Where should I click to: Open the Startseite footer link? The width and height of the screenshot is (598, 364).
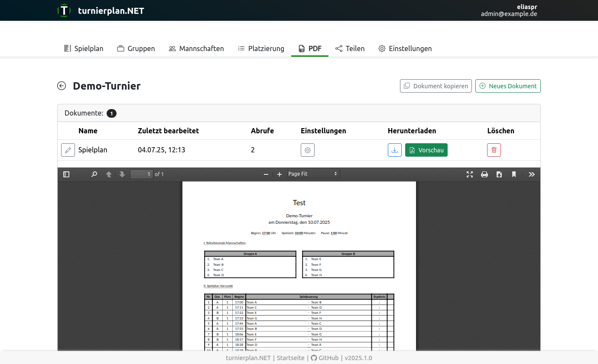(291, 358)
